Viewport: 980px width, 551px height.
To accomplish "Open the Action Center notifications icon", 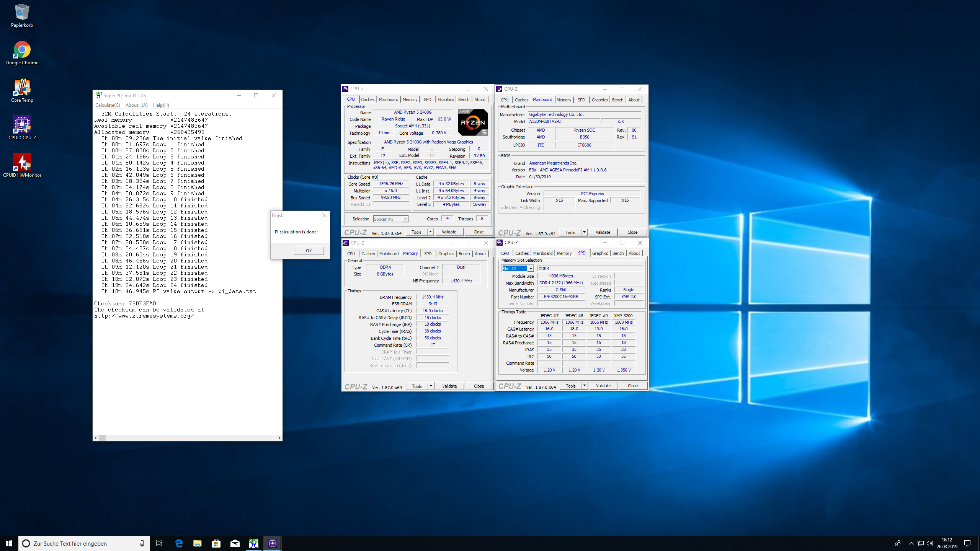I will (x=967, y=543).
